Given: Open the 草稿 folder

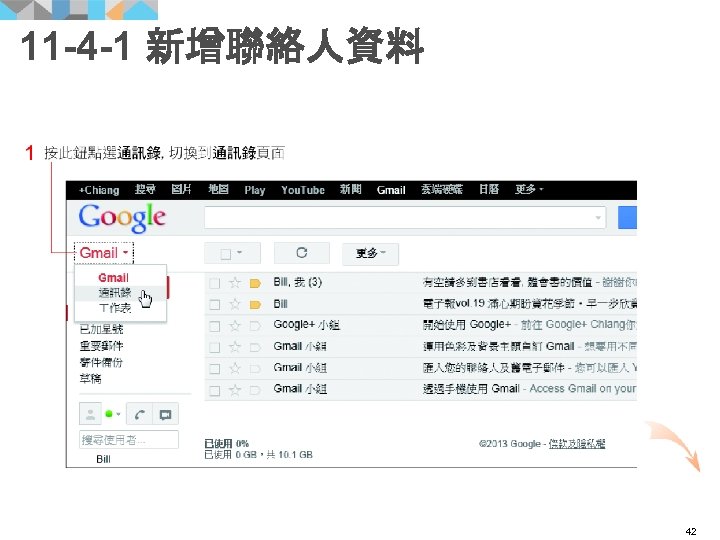Looking at the screenshot, I should (90, 379).
